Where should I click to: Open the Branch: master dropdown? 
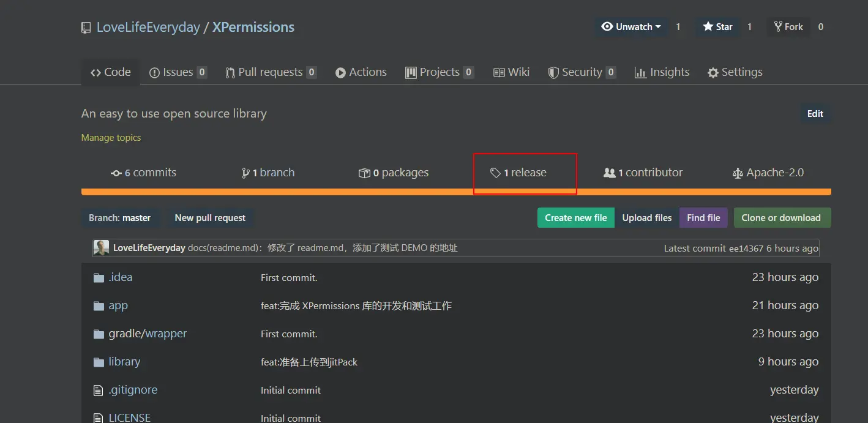120,218
